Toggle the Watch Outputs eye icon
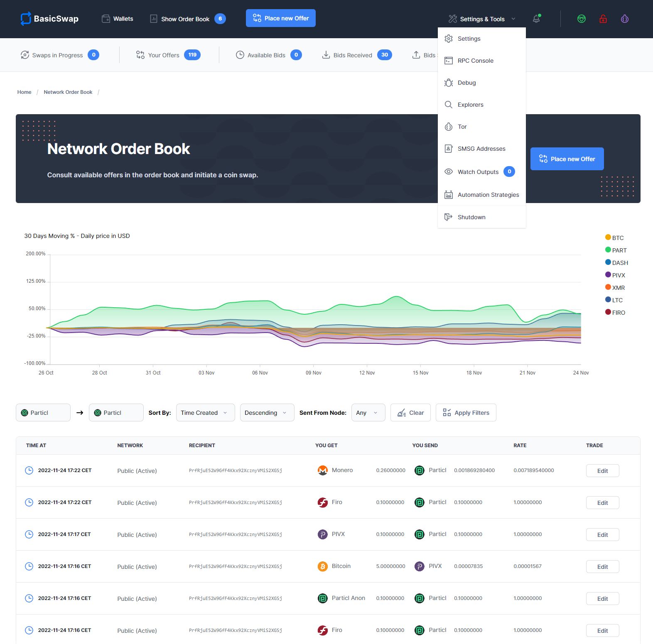Viewport: 653px width, 644px height. (x=449, y=171)
